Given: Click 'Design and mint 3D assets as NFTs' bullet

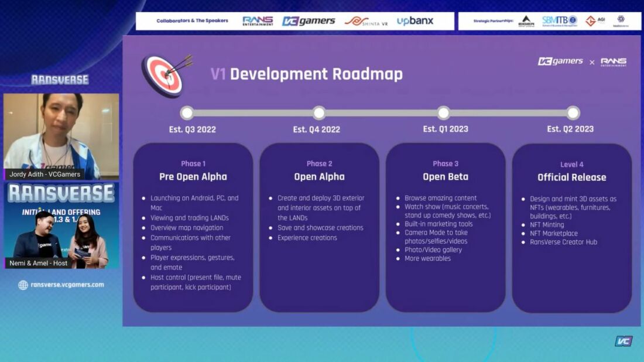Looking at the screenshot, I should click(573, 207).
